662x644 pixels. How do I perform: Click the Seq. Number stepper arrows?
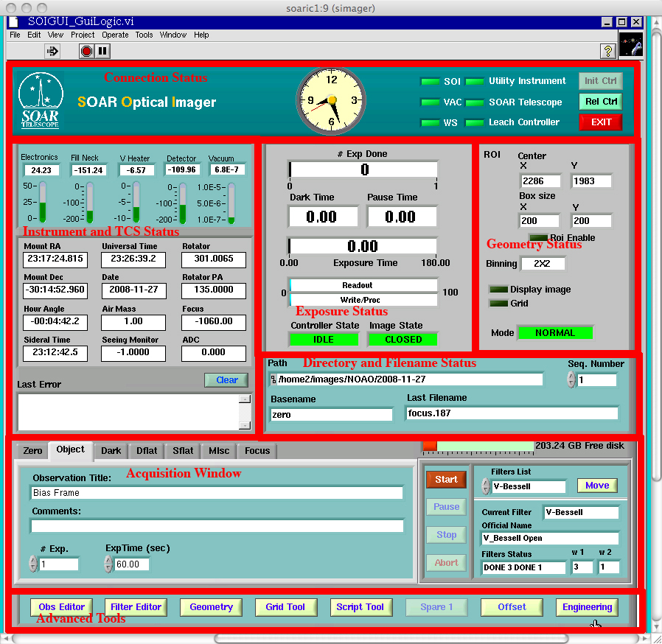pos(571,379)
